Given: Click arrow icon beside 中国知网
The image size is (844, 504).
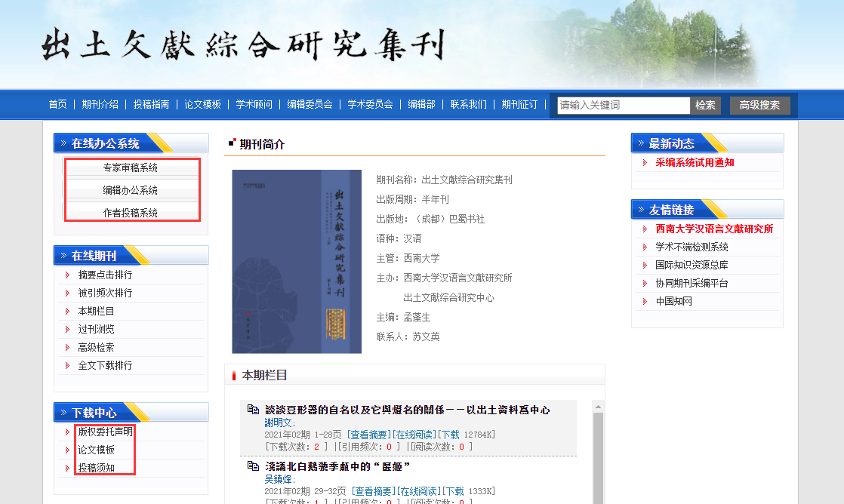Looking at the screenshot, I should 645,302.
